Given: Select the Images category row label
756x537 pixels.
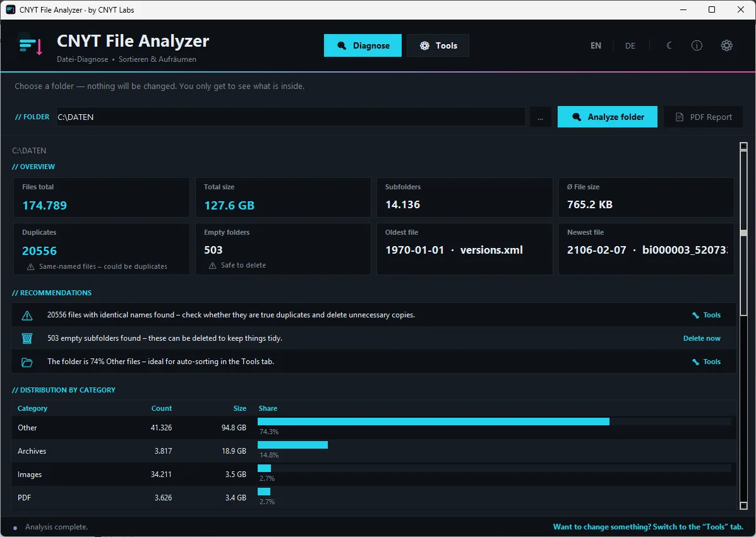Looking at the screenshot, I should pos(30,475).
